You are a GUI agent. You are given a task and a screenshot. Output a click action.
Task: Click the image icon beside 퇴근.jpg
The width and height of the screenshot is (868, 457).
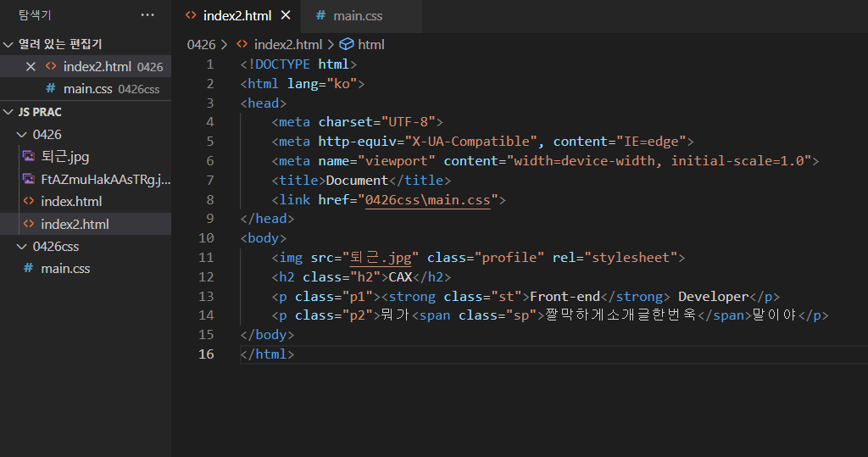(29, 156)
